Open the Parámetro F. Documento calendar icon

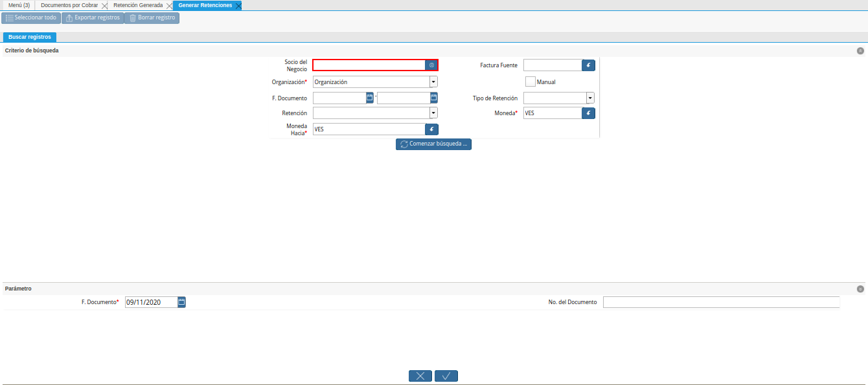pos(181,302)
